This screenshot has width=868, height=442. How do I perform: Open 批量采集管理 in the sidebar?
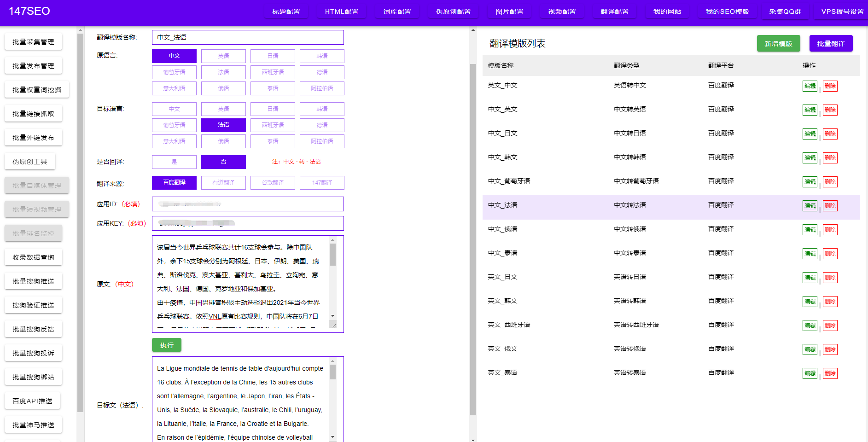click(x=33, y=41)
